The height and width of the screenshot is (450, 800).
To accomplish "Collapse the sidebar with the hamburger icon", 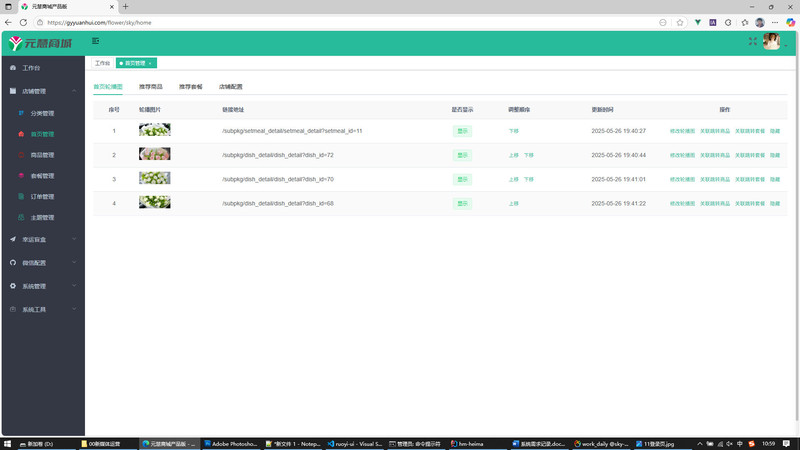I will click(x=95, y=41).
